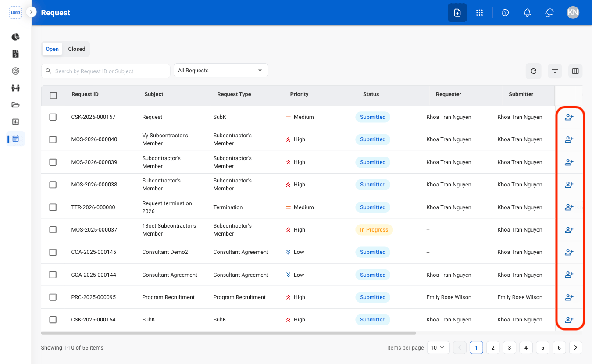The height and width of the screenshot is (364, 592).
Task: Open the notifications bell icon
Action: point(528,13)
